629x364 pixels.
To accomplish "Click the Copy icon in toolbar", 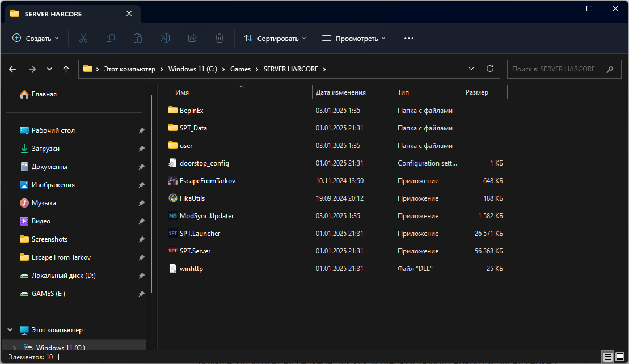I will click(x=110, y=38).
